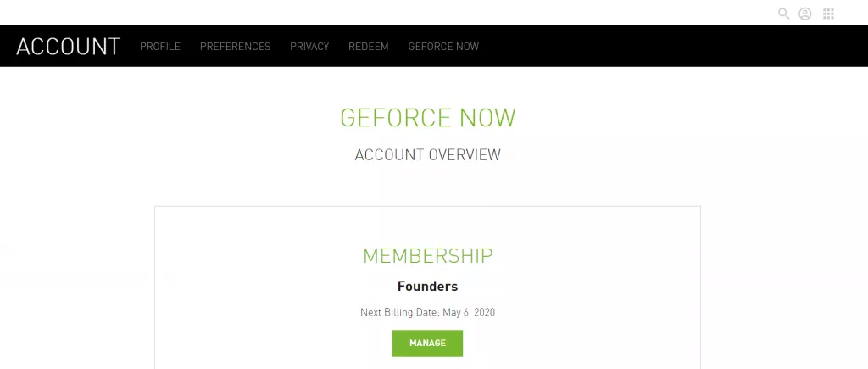
Task: Select the REDEEM tab
Action: [369, 47]
